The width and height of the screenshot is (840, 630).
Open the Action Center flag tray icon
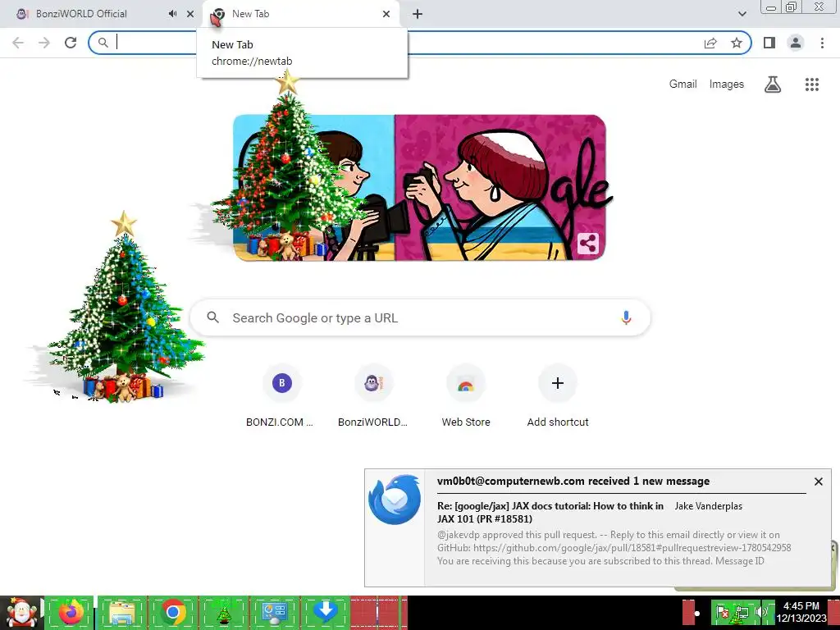click(x=722, y=612)
